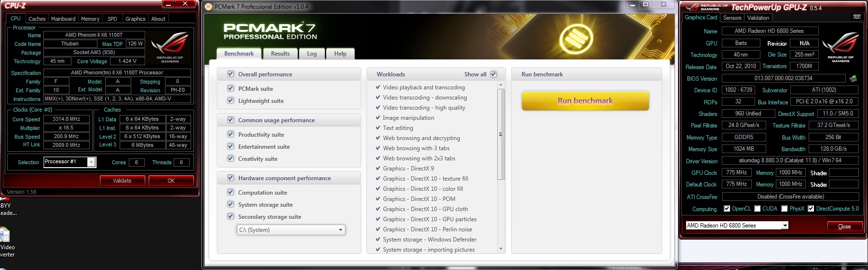Screen dimensions: 868x270
Task: Toggle Lightweight suite checkbox
Action: point(231,100)
